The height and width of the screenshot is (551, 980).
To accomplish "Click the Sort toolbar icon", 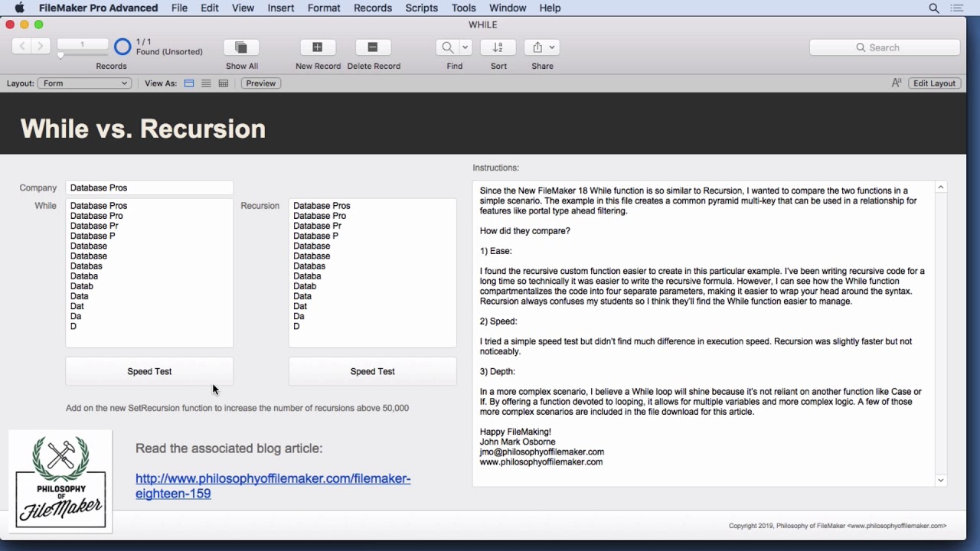I will pyautogui.click(x=498, y=47).
